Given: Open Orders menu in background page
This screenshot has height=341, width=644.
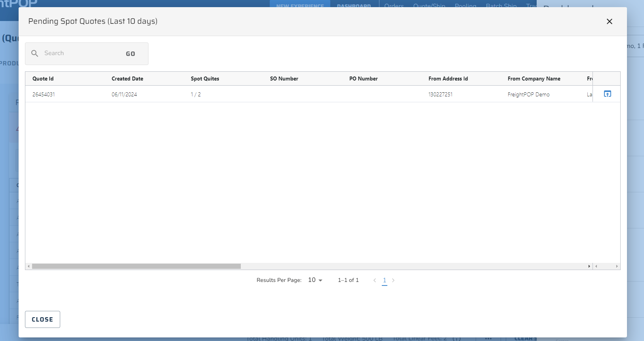Looking at the screenshot, I should click(394, 5).
